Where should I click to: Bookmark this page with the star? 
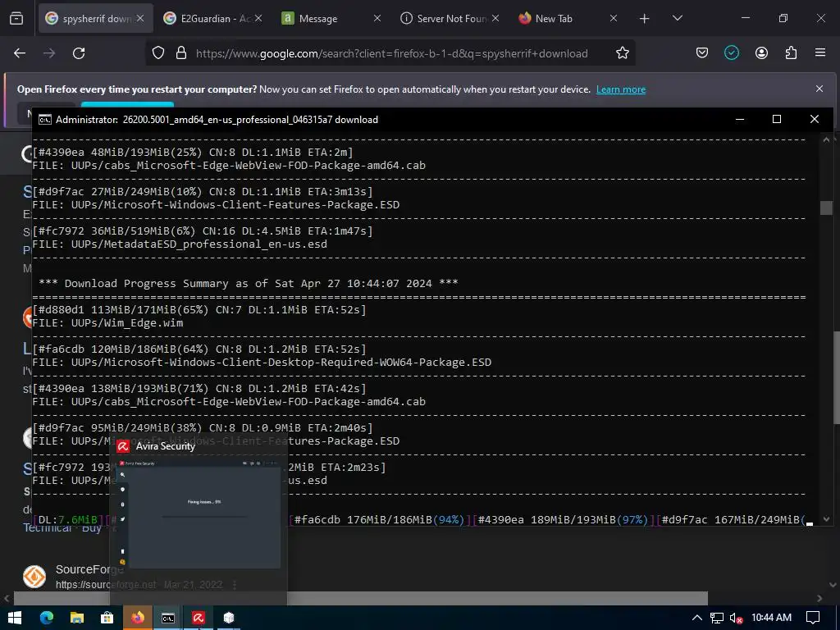click(622, 53)
